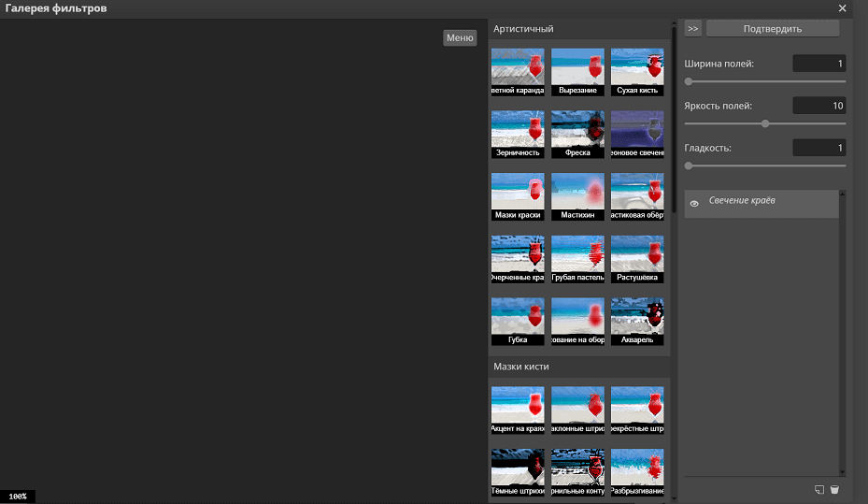Choose the colored pencil (Цветной карандаш) filter
Screen dimensions: 868x504
[518, 72]
